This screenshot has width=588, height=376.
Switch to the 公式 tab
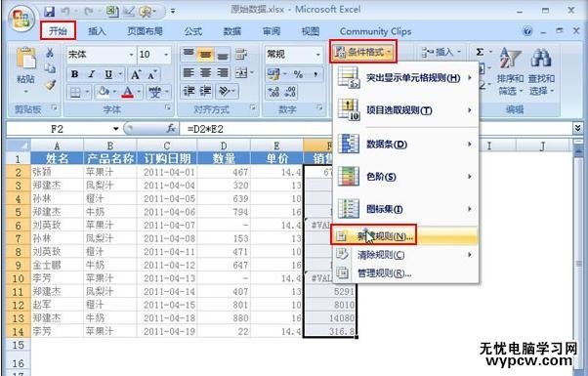(193, 31)
